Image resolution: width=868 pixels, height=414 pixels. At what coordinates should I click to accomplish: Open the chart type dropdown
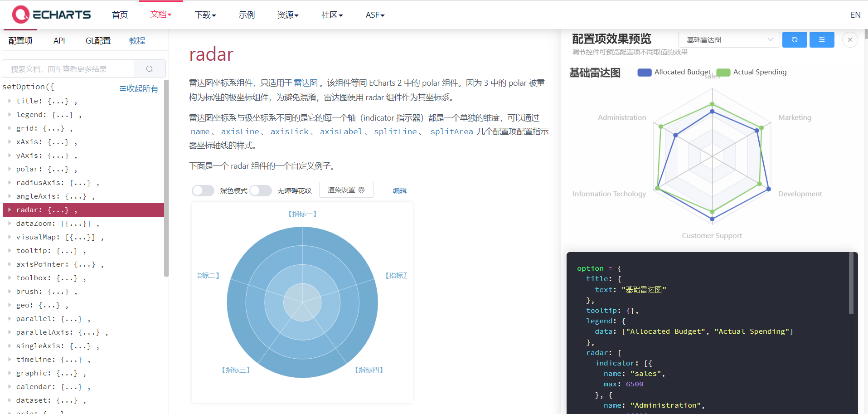[x=729, y=40]
